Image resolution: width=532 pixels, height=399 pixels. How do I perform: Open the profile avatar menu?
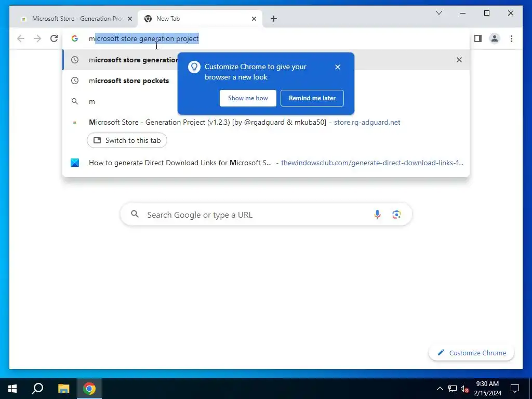coord(495,38)
